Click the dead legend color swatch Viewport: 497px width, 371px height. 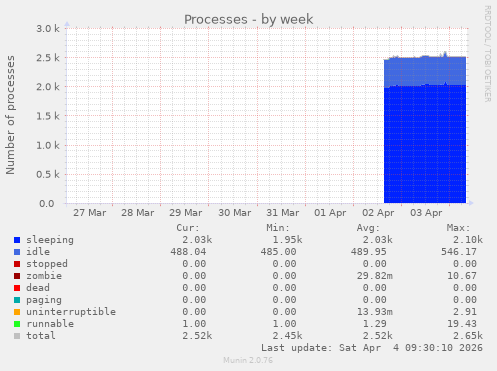[17, 288]
